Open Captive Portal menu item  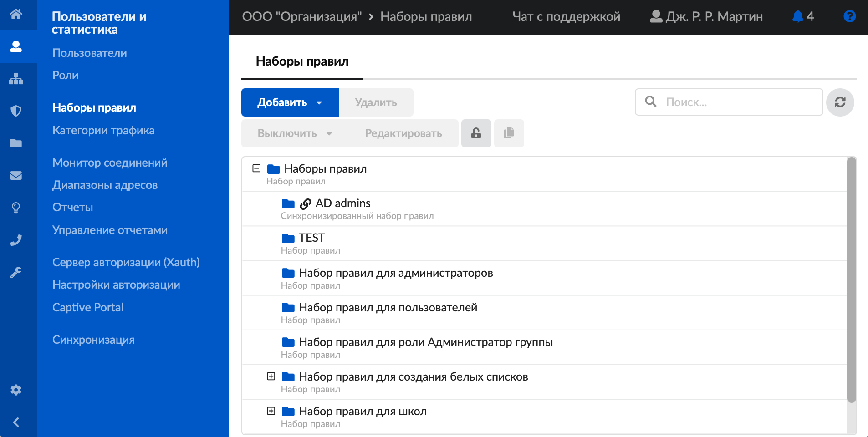pyautogui.click(x=88, y=307)
